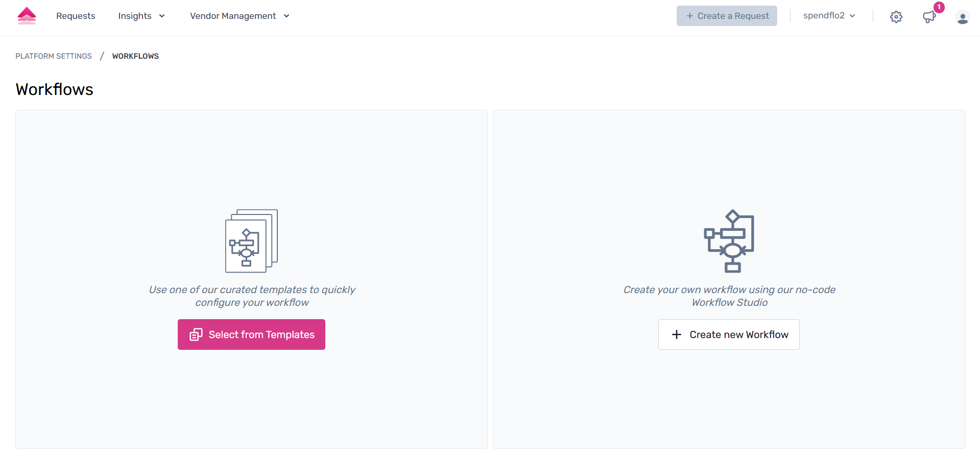Go to the Requests page
Image resolution: width=980 pixels, height=455 pixels.
76,16
